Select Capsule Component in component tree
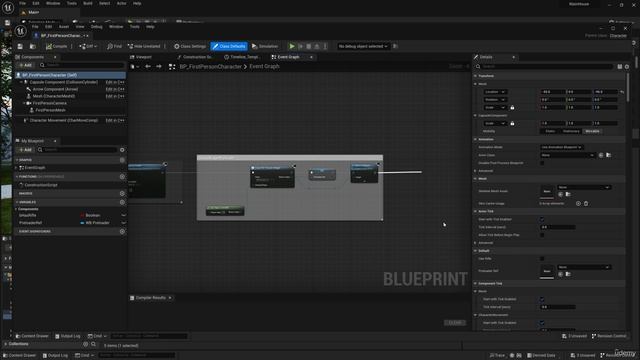 (63, 82)
